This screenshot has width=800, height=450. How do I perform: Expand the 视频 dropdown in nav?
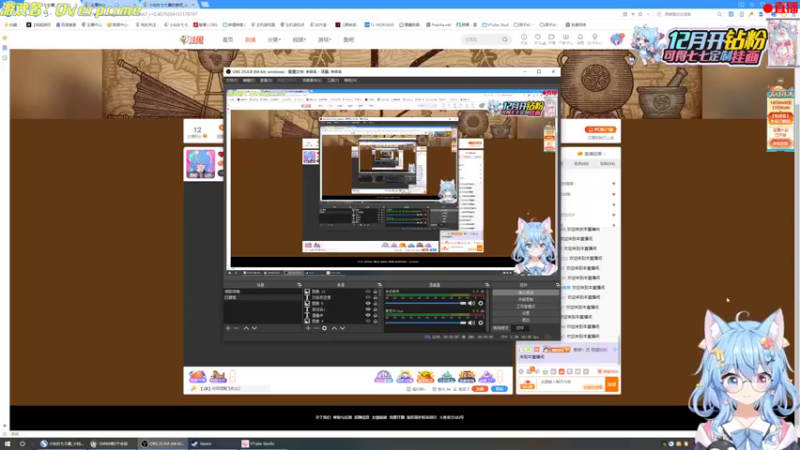coord(299,40)
